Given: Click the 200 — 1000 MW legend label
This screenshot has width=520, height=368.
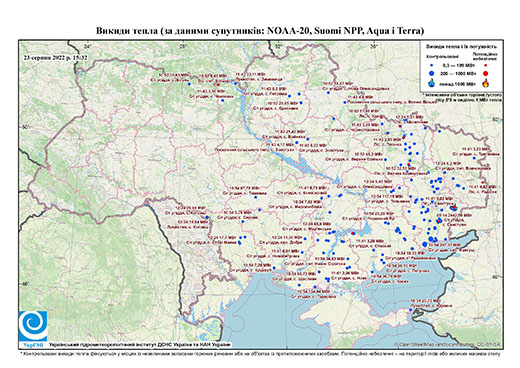Looking at the screenshot, I should (x=459, y=73).
